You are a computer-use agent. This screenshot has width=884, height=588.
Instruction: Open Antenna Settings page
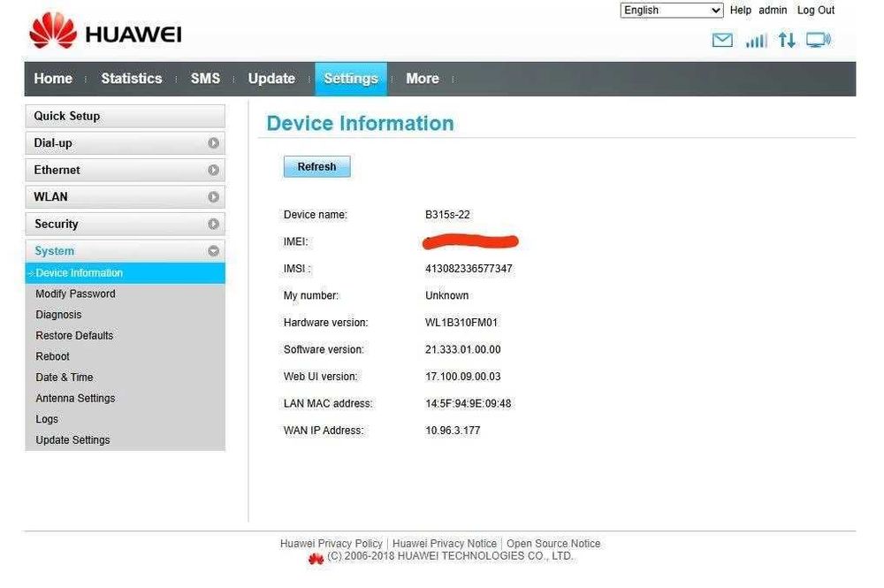tap(75, 398)
